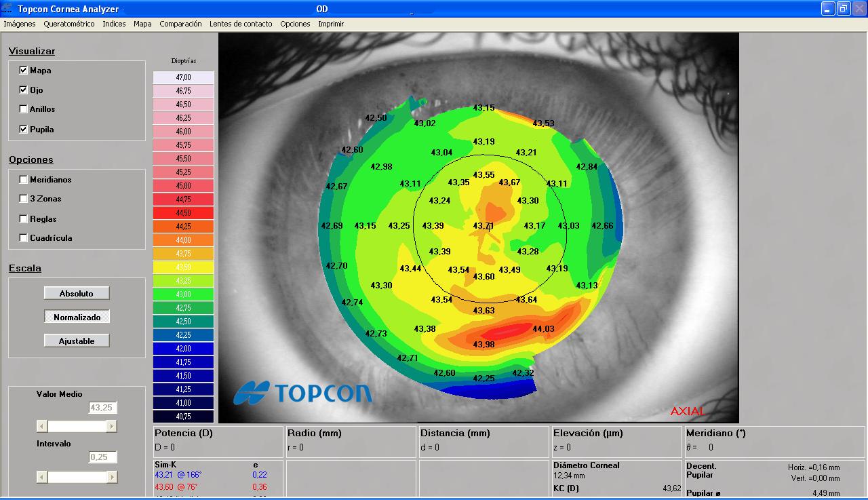Image resolution: width=868 pixels, height=500 pixels.
Task: Click the Sim-K 43,60 @ 76° reading
Action: tap(176, 487)
